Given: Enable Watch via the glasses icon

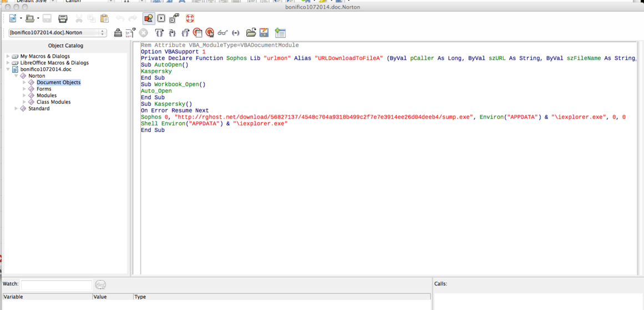Looking at the screenshot, I should (222, 33).
